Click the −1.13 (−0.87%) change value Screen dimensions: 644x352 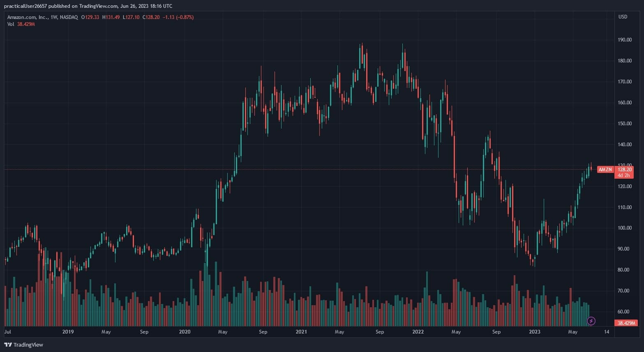point(178,17)
